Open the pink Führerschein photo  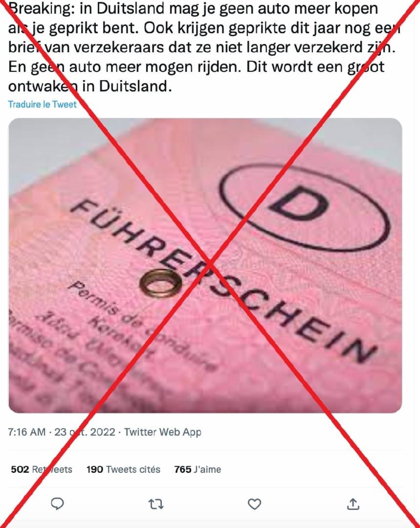[205, 265]
